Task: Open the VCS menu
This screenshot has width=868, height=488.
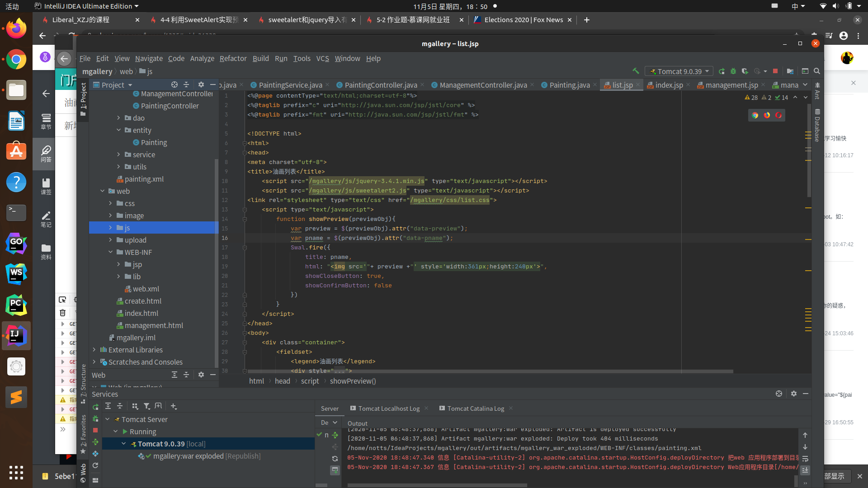Action: pyautogui.click(x=322, y=58)
